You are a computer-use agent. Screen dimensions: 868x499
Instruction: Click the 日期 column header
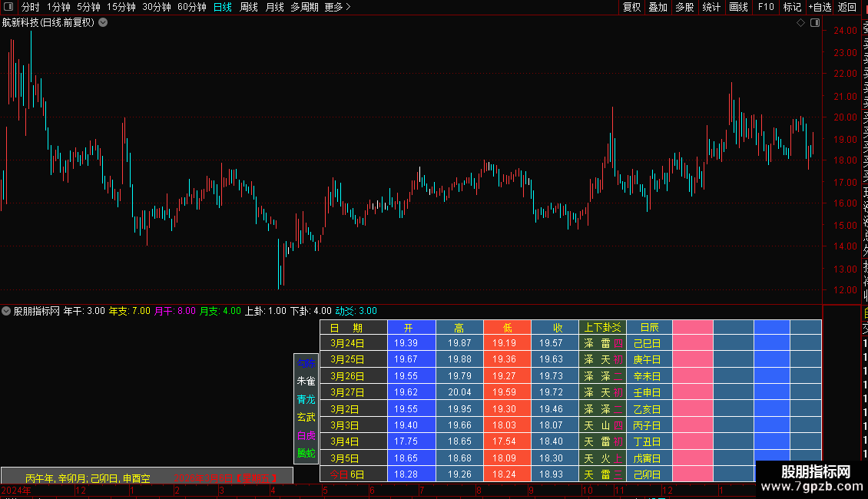354,328
